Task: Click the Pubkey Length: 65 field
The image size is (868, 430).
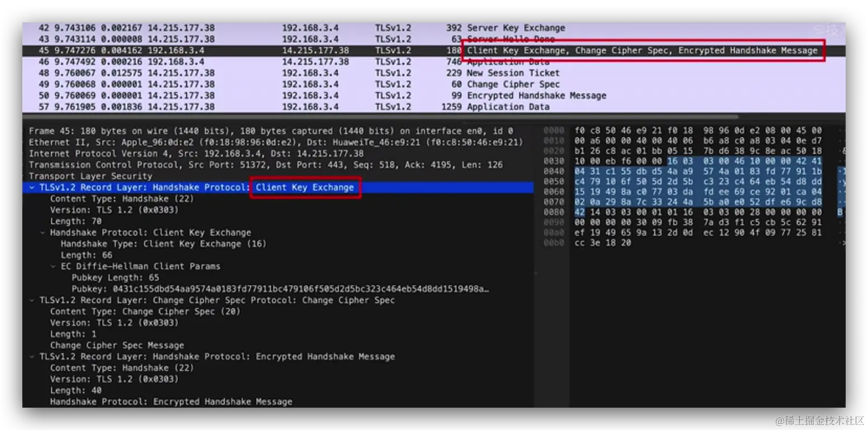Action: click(115, 278)
